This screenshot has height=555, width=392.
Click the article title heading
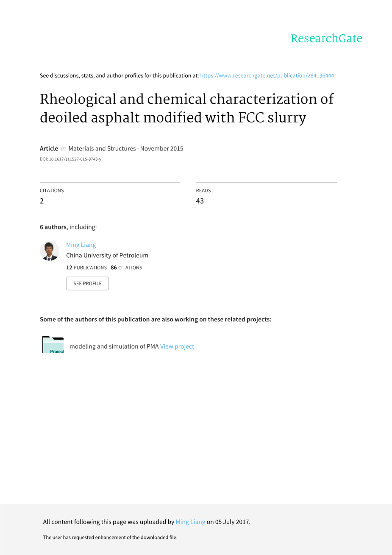click(186, 108)
